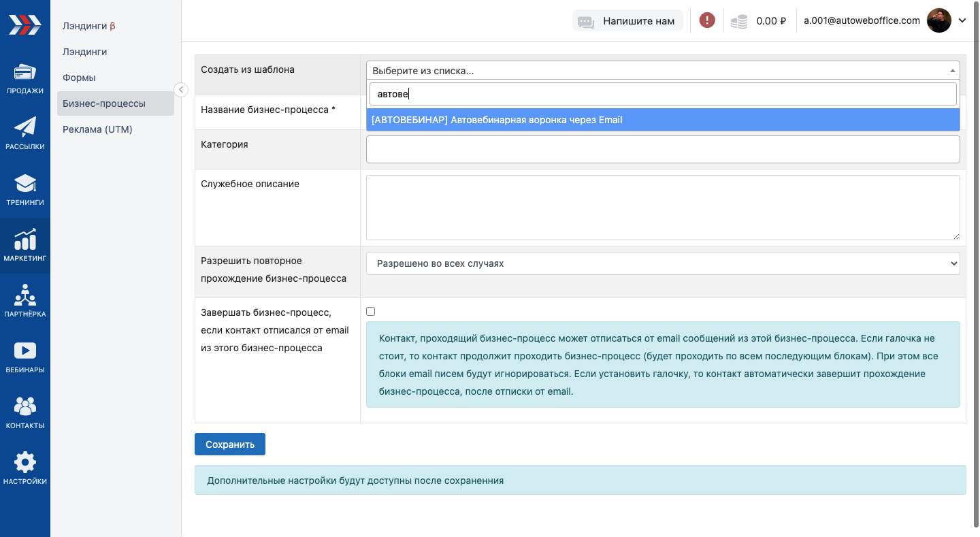Open the Вебинары play icon
Screen dimensions: 980x537
point(25,351)
